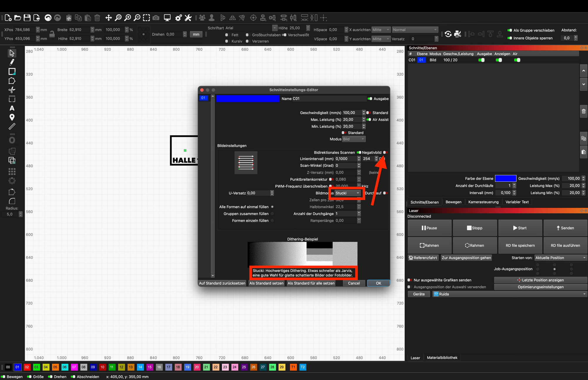Click trash icon in layers panel
This screenshot has height=380, width=588.
(x=584, y=111)
